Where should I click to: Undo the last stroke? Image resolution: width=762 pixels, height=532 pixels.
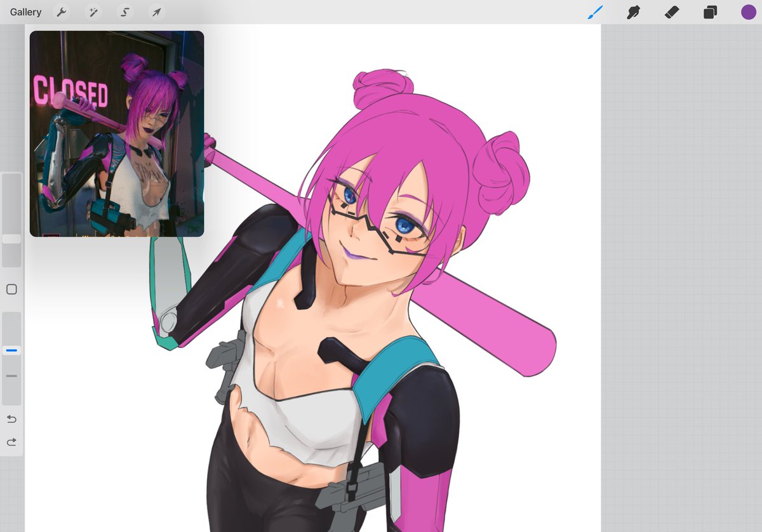tap(11, 419)
